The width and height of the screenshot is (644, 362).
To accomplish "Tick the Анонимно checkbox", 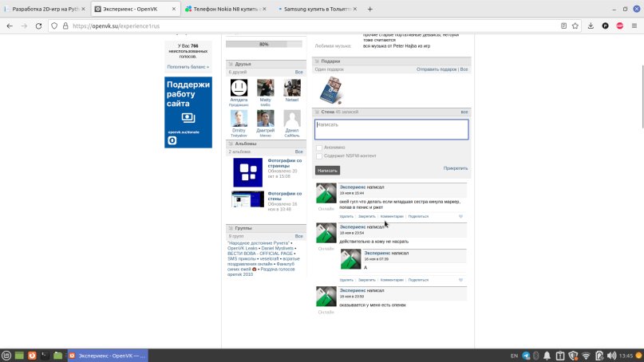I will pos(319,148).
